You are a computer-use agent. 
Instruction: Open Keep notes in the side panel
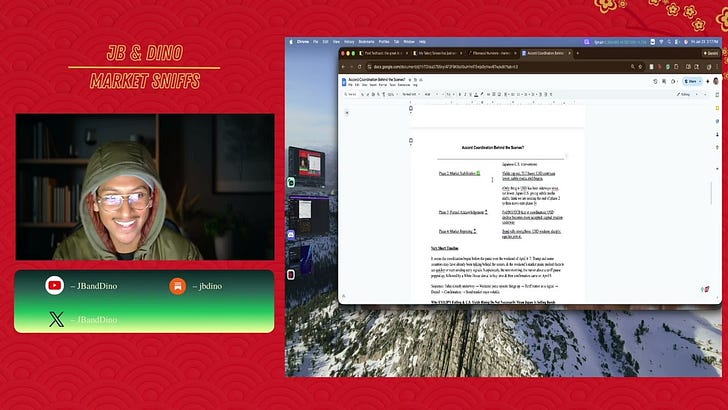(x=717, y=108)
